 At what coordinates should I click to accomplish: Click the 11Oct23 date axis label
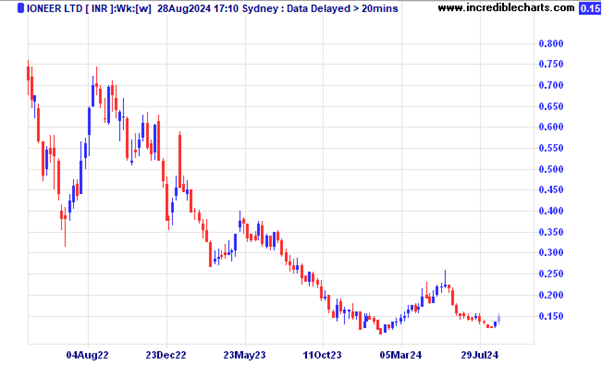pyautogui.click(x=322, y=355)
